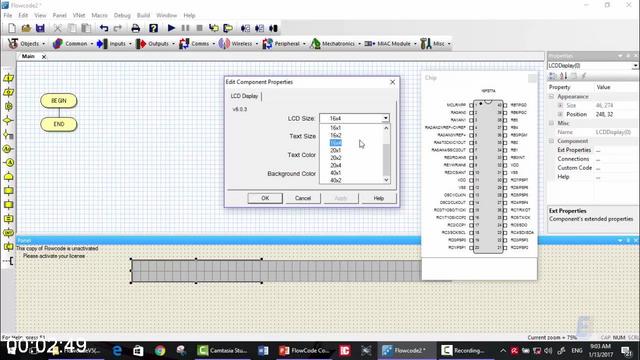Click the Custom Code property row

(593, 168)
